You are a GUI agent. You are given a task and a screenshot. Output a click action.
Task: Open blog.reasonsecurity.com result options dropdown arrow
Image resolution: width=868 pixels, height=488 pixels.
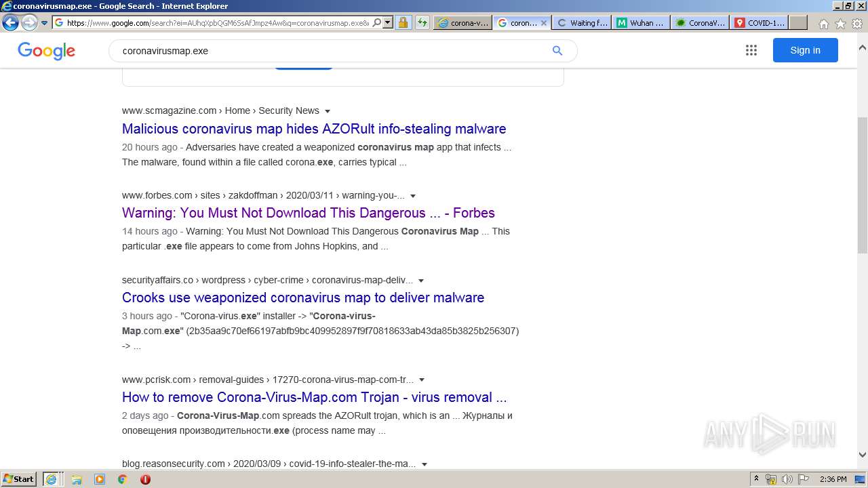[425, 464]
